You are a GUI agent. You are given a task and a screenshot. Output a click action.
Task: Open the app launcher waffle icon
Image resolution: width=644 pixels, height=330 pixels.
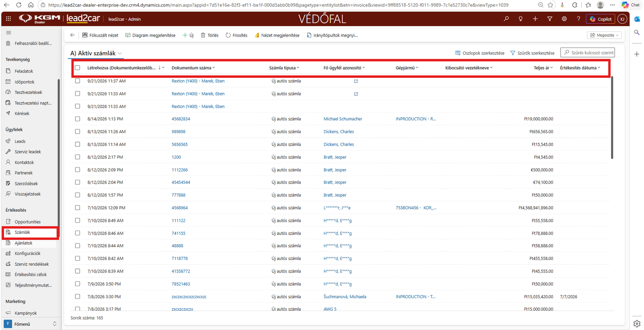click(x=8, y=19)
